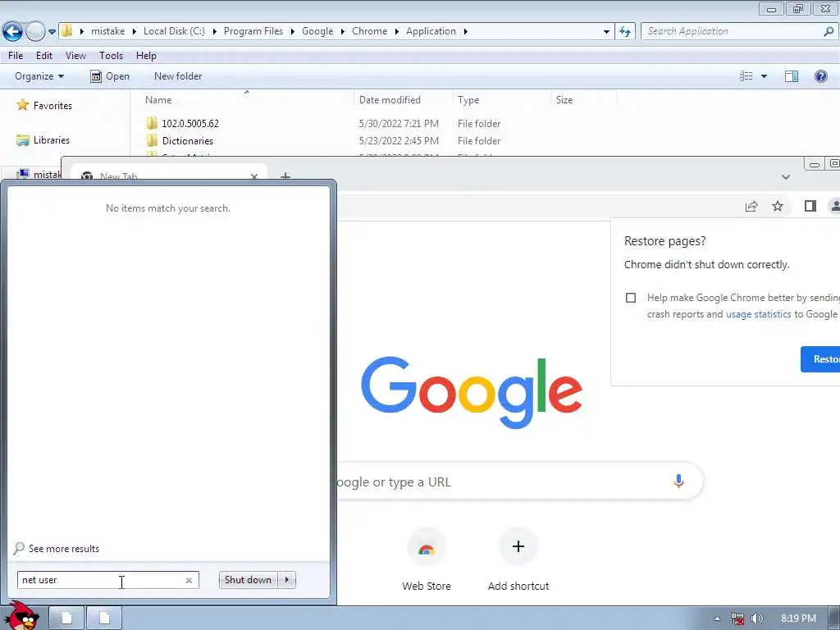Viewport: 840px width, 630px height.
Task: Open the Edit menu
Action: click(x=44, y=56)
